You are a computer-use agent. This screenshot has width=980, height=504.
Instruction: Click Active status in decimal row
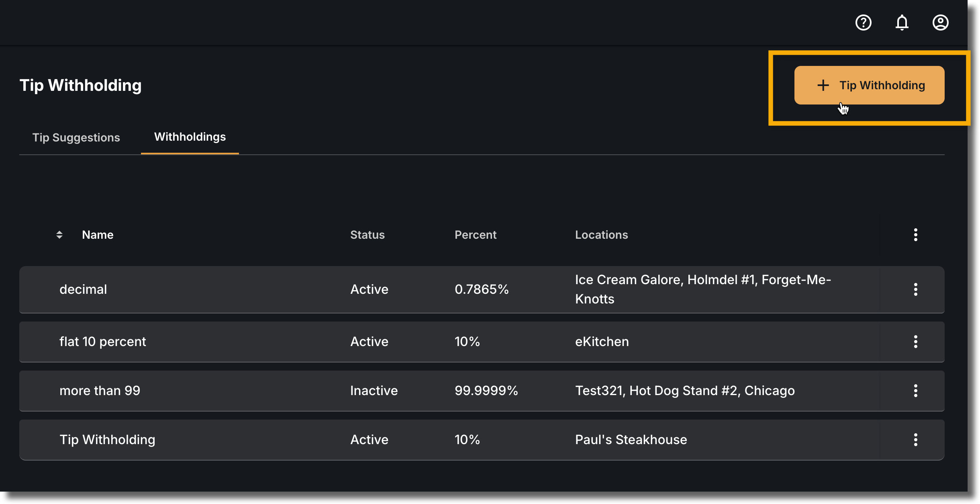pyautogui.click(x=369, y=289)
